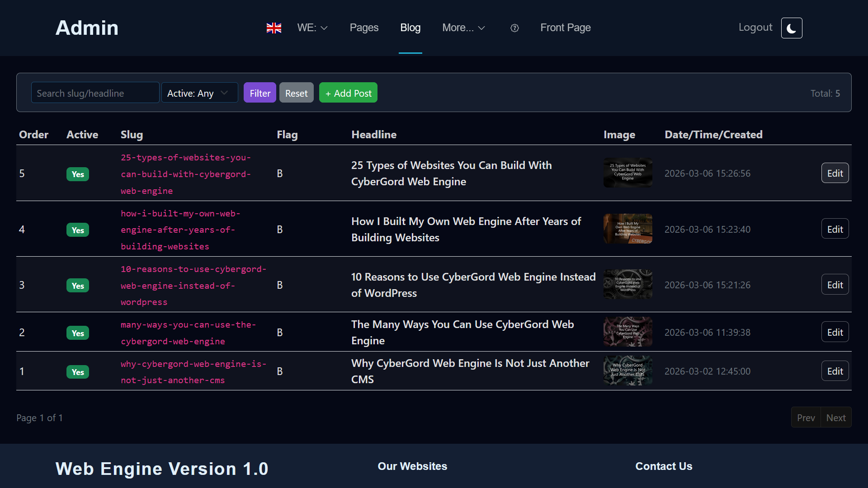Click the Yes badge in order 1 row
Viewport: 868px width, 488px height.
click(78, 372)
